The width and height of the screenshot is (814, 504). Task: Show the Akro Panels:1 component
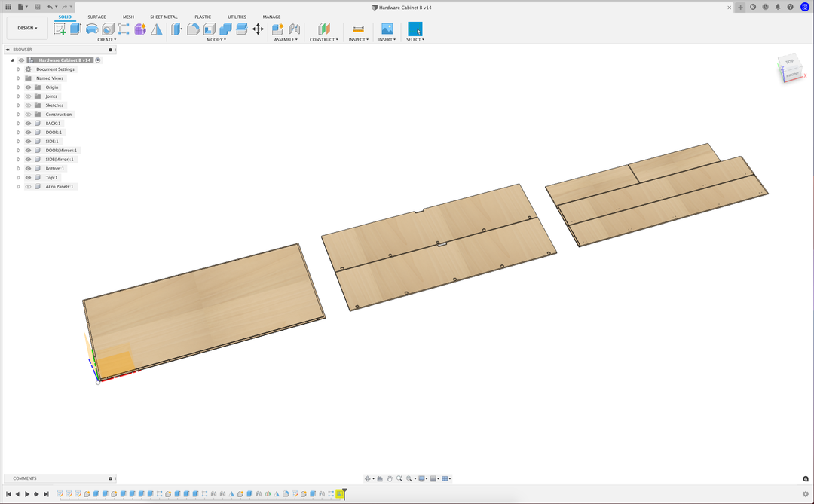[x=28, y=187]
